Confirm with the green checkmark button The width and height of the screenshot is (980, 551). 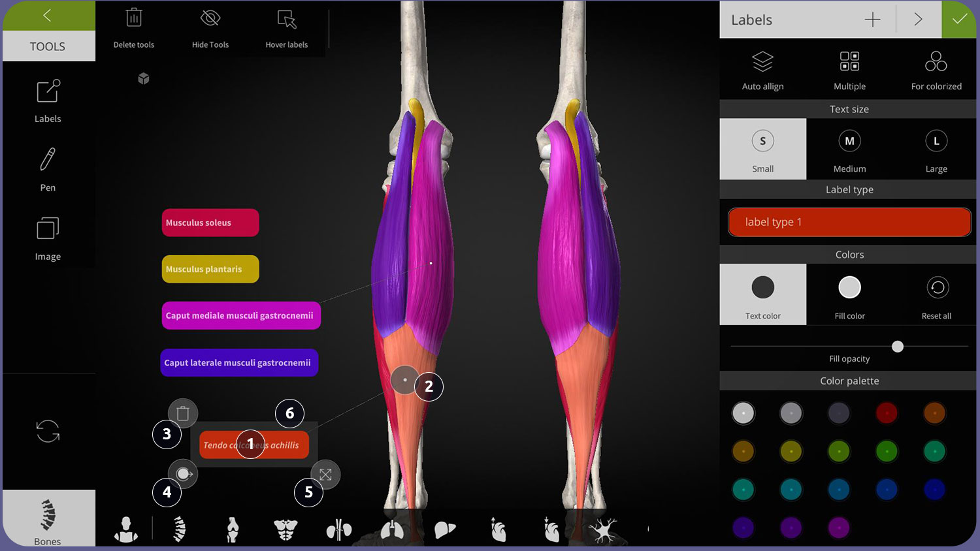(959, 20)
